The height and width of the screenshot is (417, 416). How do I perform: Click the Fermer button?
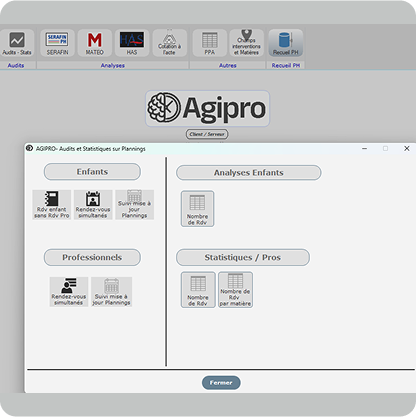pos(221,383)
